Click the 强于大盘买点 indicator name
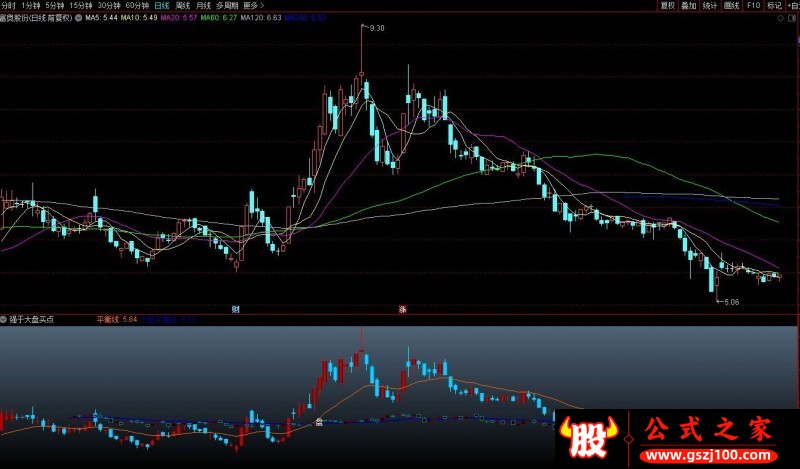Viewport: 800px width, 469px height. [31, 319]
